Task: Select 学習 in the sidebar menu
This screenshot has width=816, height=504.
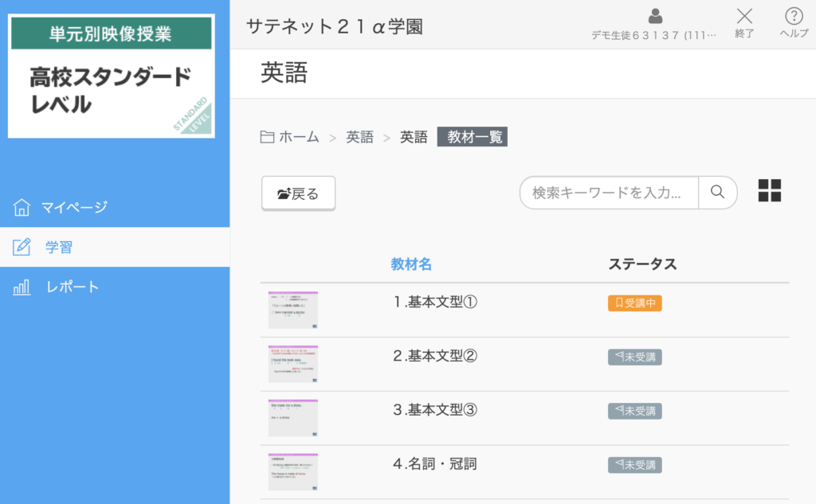Action: 59,248
